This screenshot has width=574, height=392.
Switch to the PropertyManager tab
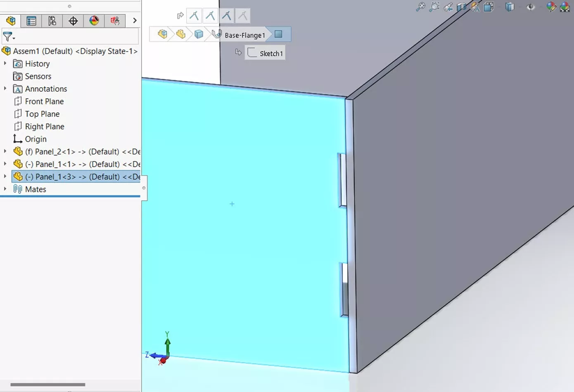point(31,20)
